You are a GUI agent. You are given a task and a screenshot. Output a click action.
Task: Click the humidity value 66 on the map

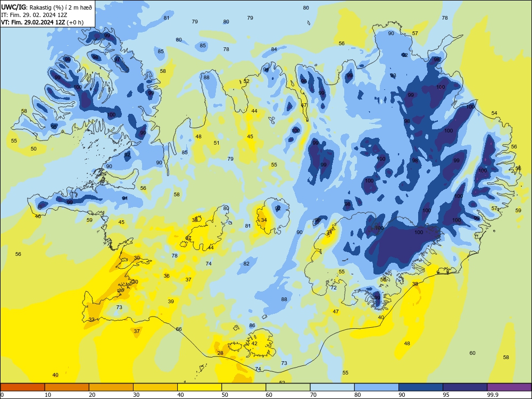(x=179, y=329)
